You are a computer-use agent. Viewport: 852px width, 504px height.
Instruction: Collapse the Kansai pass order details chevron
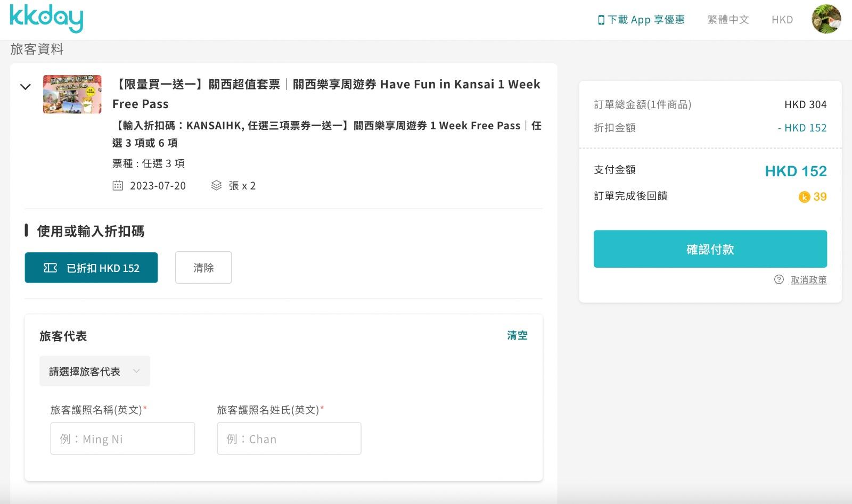pos(25,87)
